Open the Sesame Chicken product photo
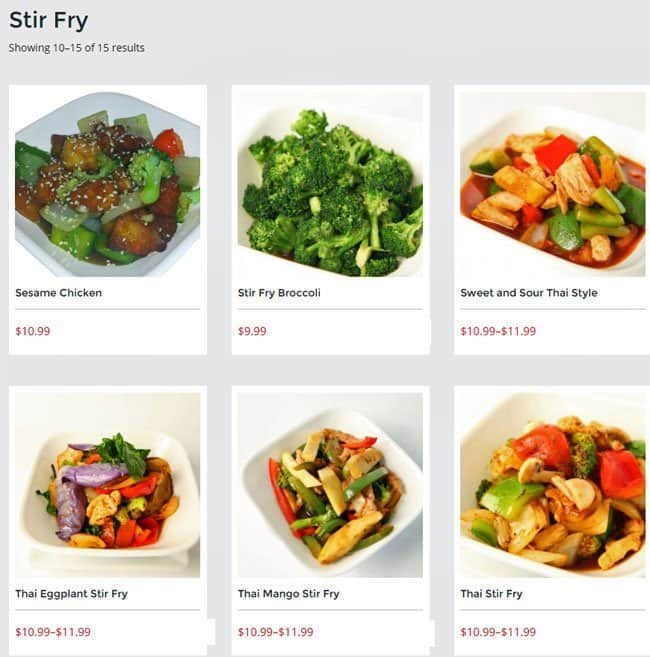 tap(108, 184)
